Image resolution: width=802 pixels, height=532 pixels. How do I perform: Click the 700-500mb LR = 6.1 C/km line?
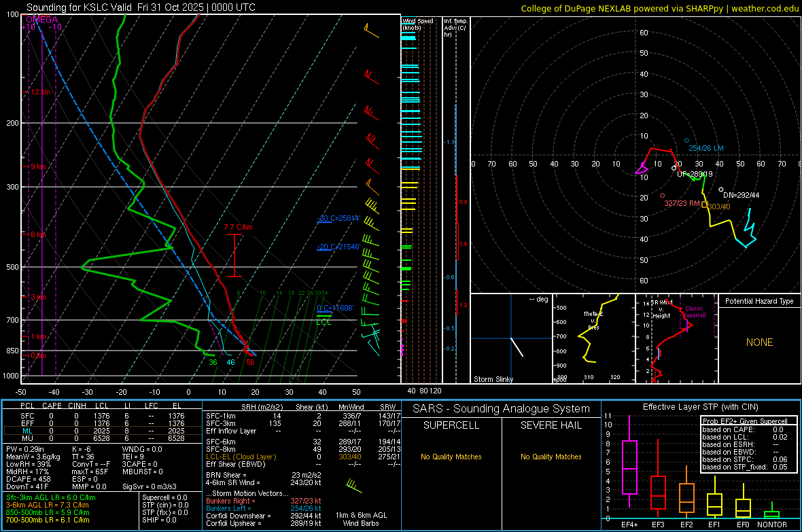coord(48,520)
